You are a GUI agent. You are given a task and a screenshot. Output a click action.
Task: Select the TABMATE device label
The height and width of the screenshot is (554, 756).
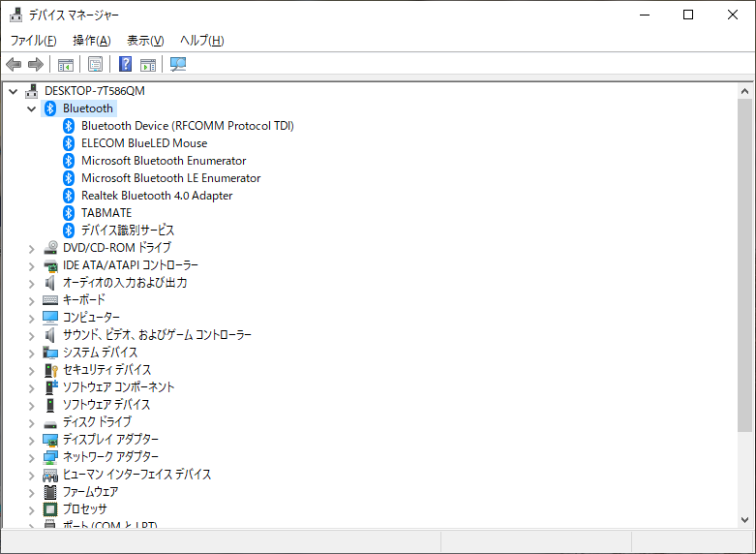click(x=106, y=213)
